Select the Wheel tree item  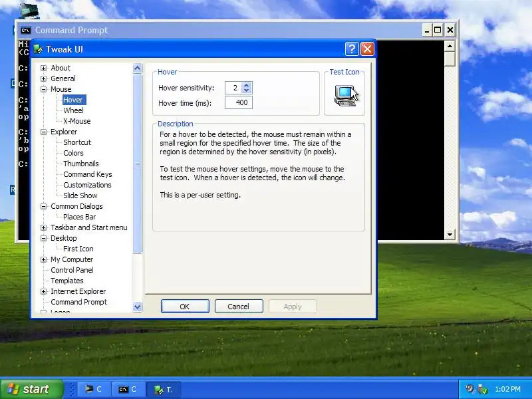[73, 110]
